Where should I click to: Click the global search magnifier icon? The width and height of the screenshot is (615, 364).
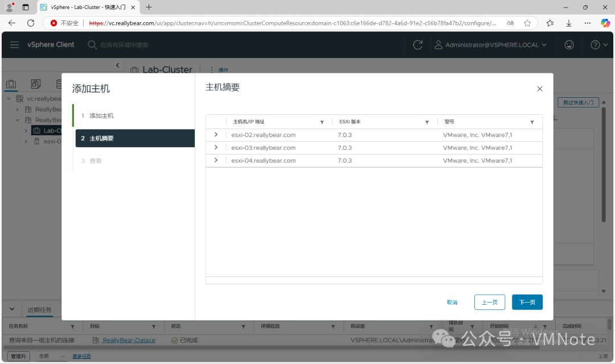(x=92, y=45)
